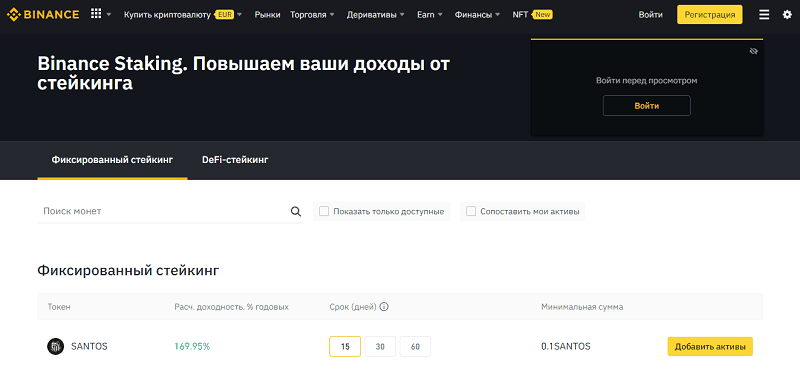Switch to Фиксированный стейкинг tab
The image size is (800, 370).
pos(112,160)
